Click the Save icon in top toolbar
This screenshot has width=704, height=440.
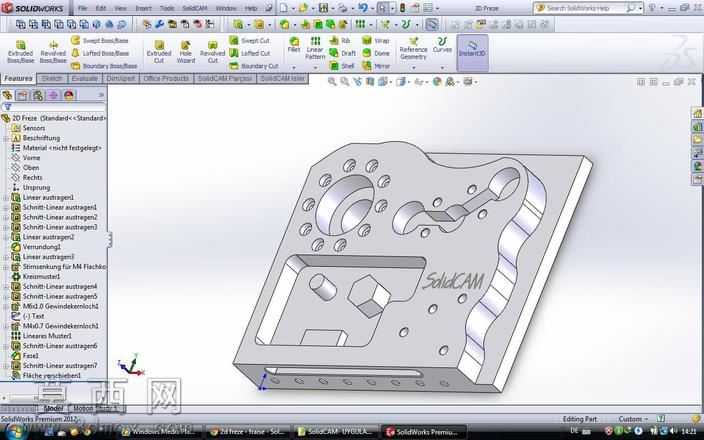point(323,8)
